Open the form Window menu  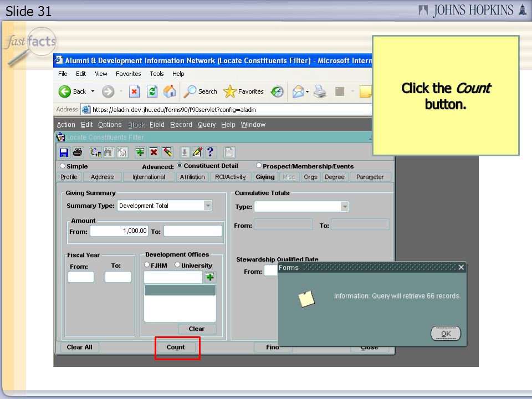pos(253,125)
